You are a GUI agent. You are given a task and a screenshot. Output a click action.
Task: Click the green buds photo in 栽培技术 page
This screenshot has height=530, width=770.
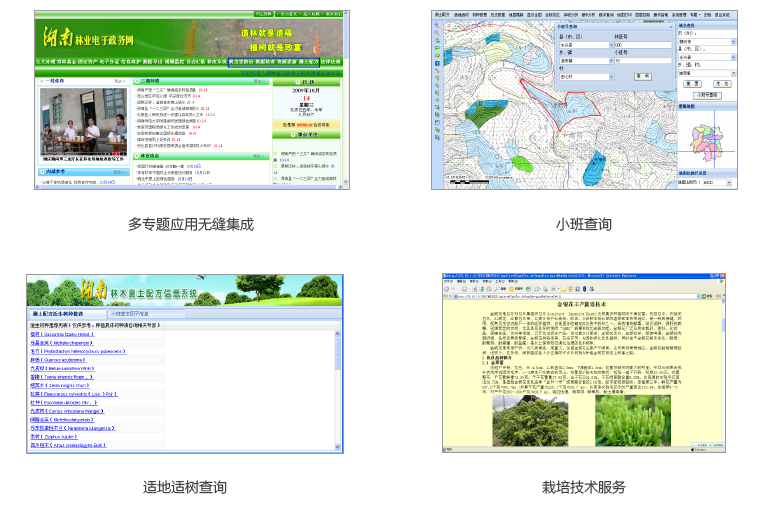click(633, 420)
